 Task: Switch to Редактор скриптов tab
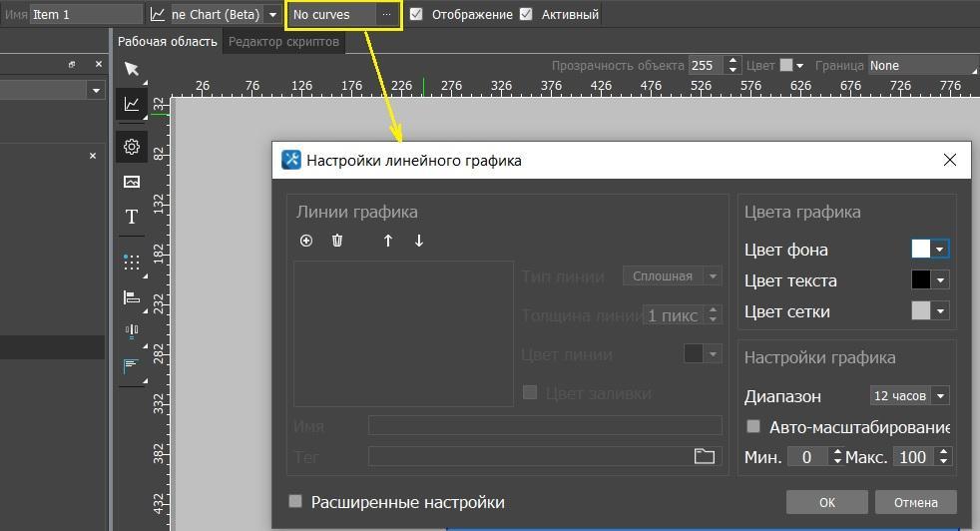(x=283, y=42)
